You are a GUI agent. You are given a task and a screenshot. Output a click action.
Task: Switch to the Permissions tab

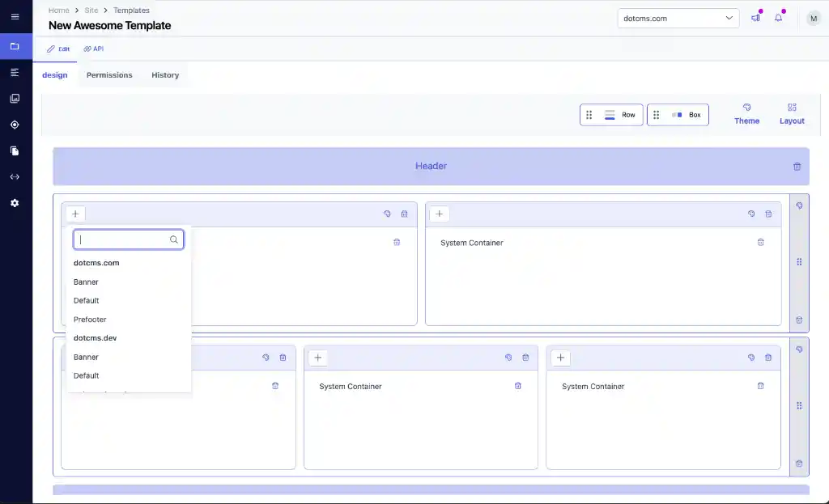point(108,74)
